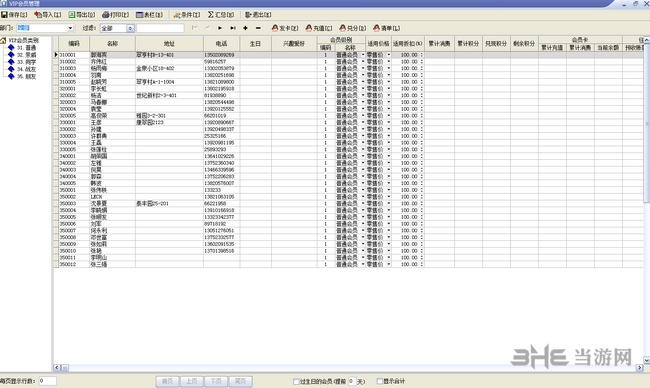The height and width of the screenshot is (388, 650).
Task: Click the 导出 (Export) toolbar button
Action: [x=82, y=15]
